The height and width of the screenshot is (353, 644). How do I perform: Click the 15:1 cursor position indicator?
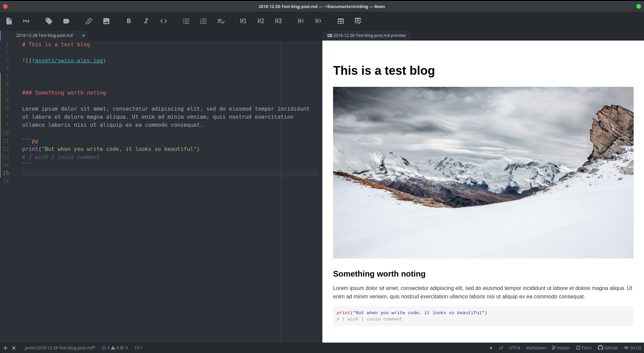coord(138,348)
